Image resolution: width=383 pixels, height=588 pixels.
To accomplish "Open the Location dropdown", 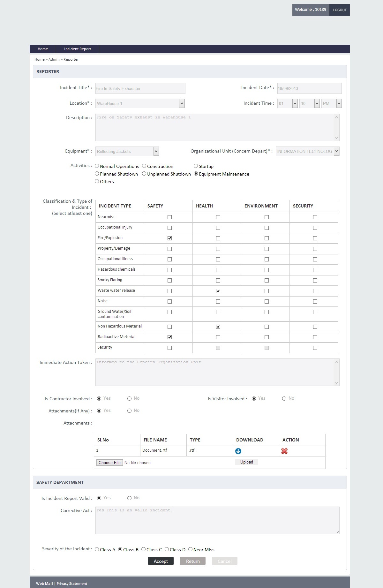I will tap(140, 103).
